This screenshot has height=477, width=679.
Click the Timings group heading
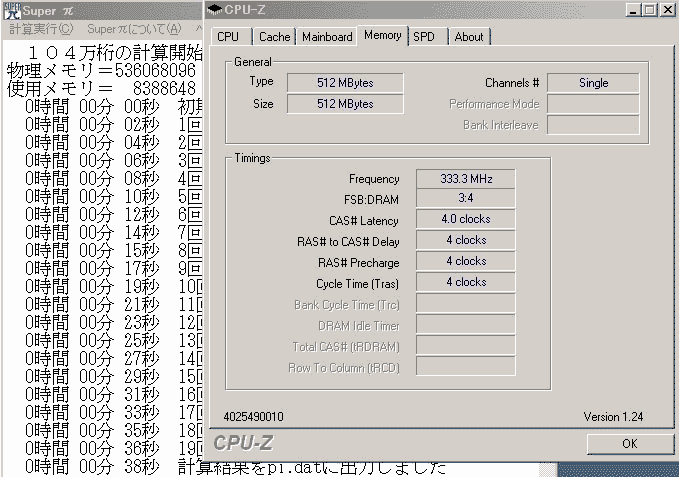point(252,158)
